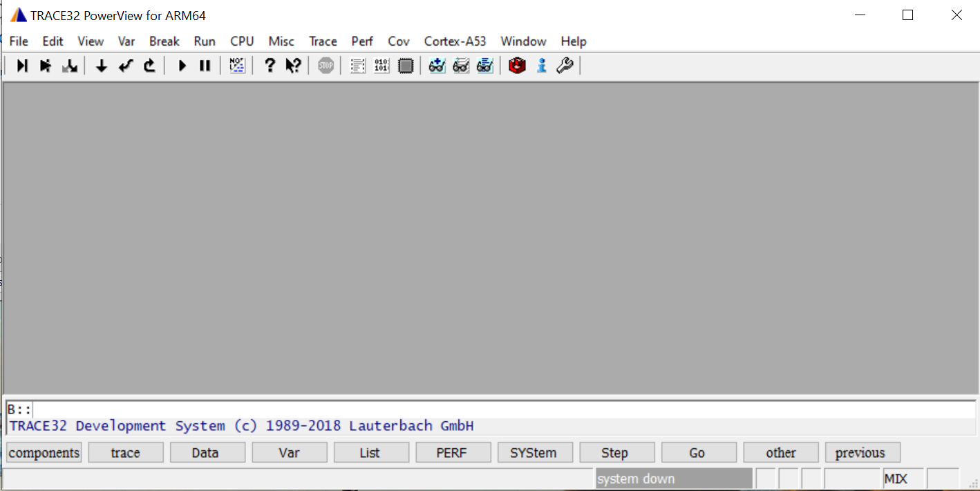The image size is (980, 491).
Task: Open the source List window icon
Action: pyautogui.click(x=357, y=65)
